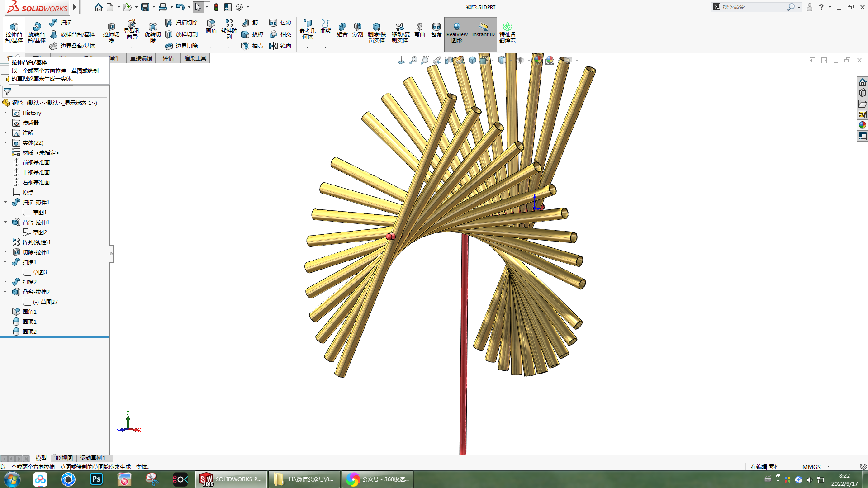Click the Extruded Cut (拉伸切除) tool
This screenshot has height=488, width=868.
coord(111,32)
